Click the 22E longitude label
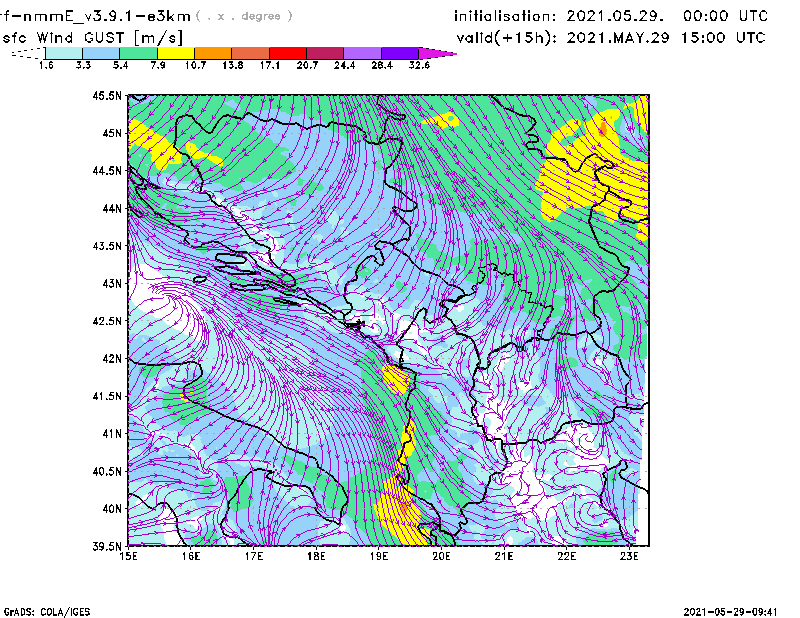 [x=566, y=556]
